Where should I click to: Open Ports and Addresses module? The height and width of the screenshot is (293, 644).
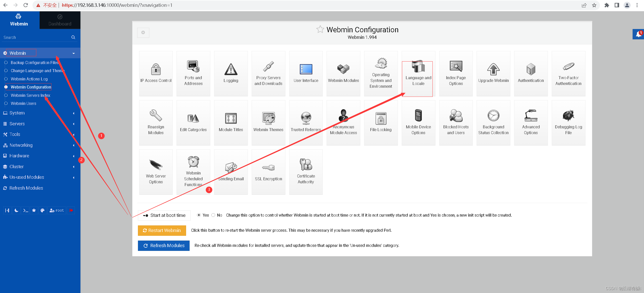[x=193, y=73]
